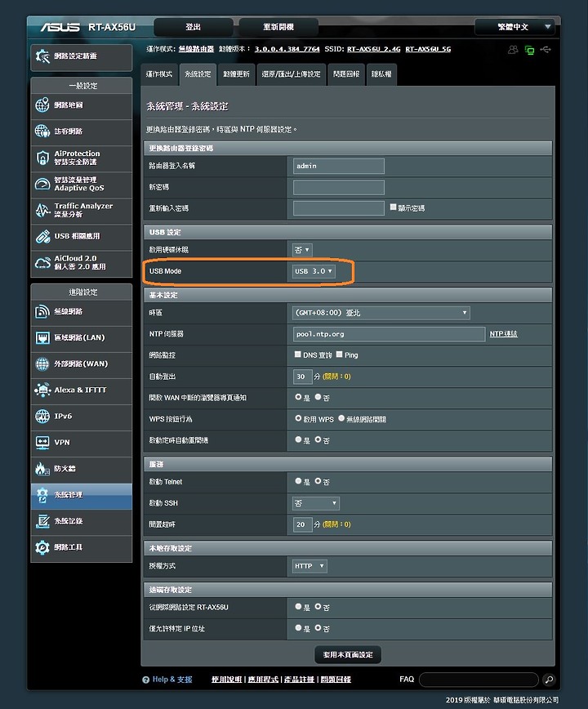
Task: Open Firewall flame icon
Action: pos(42,469)
